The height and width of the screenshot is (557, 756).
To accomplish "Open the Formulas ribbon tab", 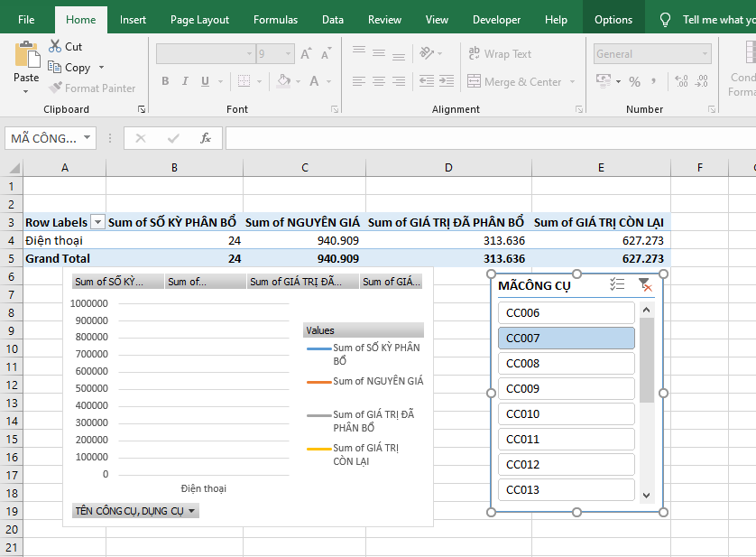I will (275, 20).
